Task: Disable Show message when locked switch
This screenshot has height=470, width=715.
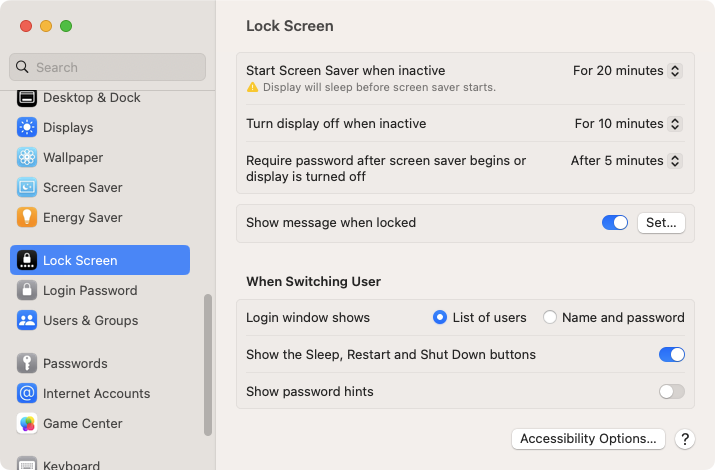Action: [615, 222]
